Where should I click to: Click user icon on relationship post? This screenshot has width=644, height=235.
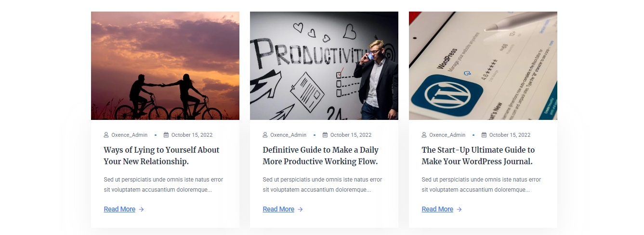click(x=106, y=135)
